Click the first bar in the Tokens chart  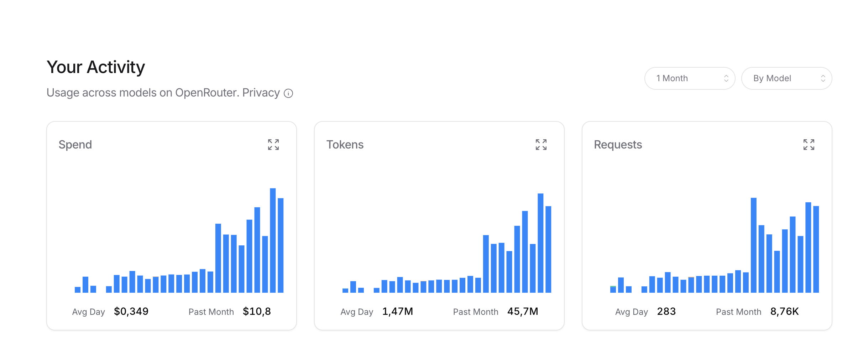point(345,290)
